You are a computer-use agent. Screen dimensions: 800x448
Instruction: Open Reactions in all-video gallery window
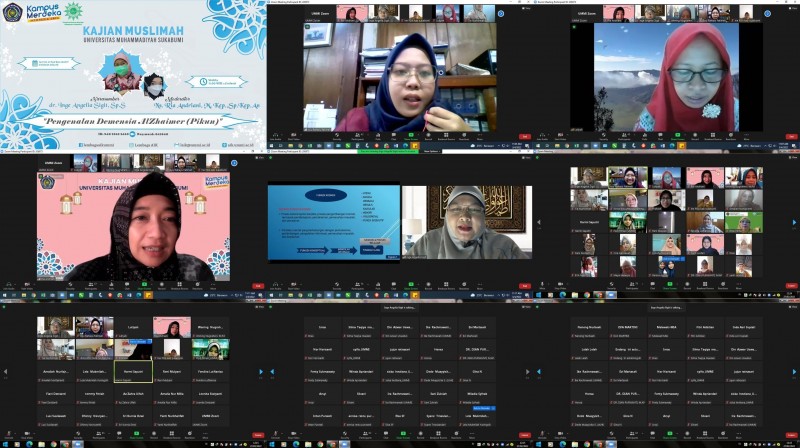tap(723, 286)
